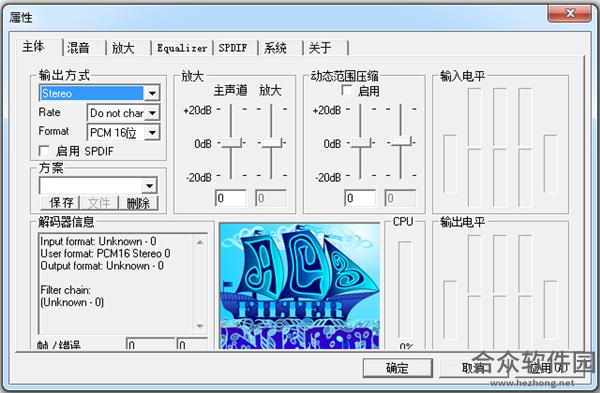Click the 确定 button
Viewport: 600px width, 393px height.
[x=398, y=368]
